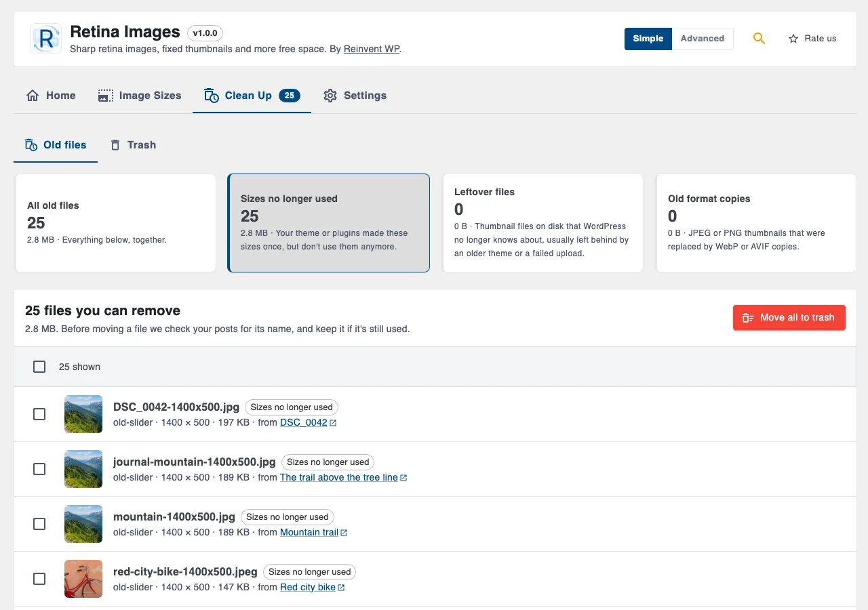
Task: Click the Retina Images logo icon
Action: (x=46, y=39)
